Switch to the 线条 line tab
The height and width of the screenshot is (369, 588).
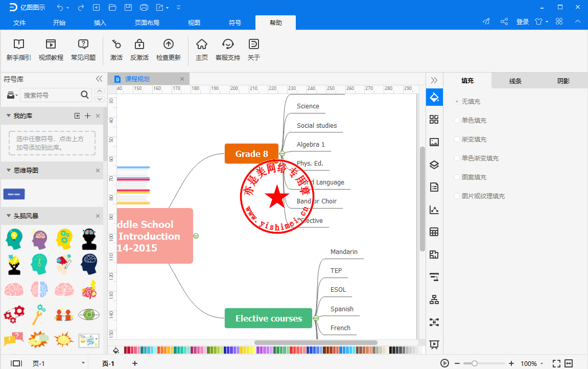(x=515, y=81)
